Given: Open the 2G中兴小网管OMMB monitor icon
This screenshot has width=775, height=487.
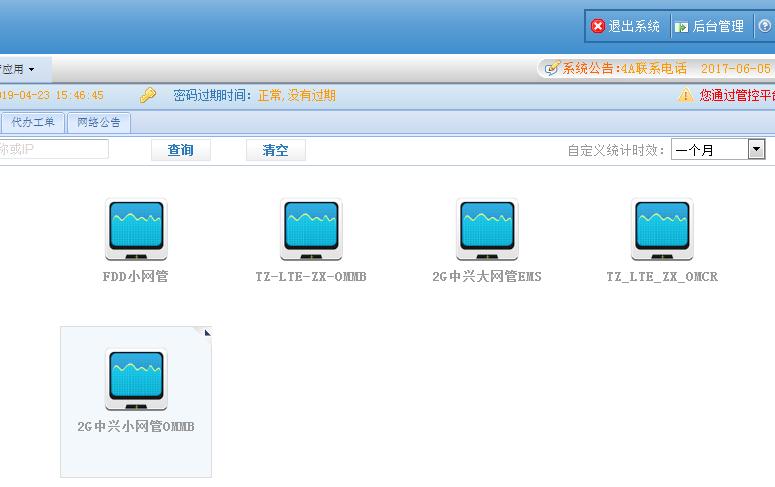Looking at the screenshot, I should [x=136, y=379].
